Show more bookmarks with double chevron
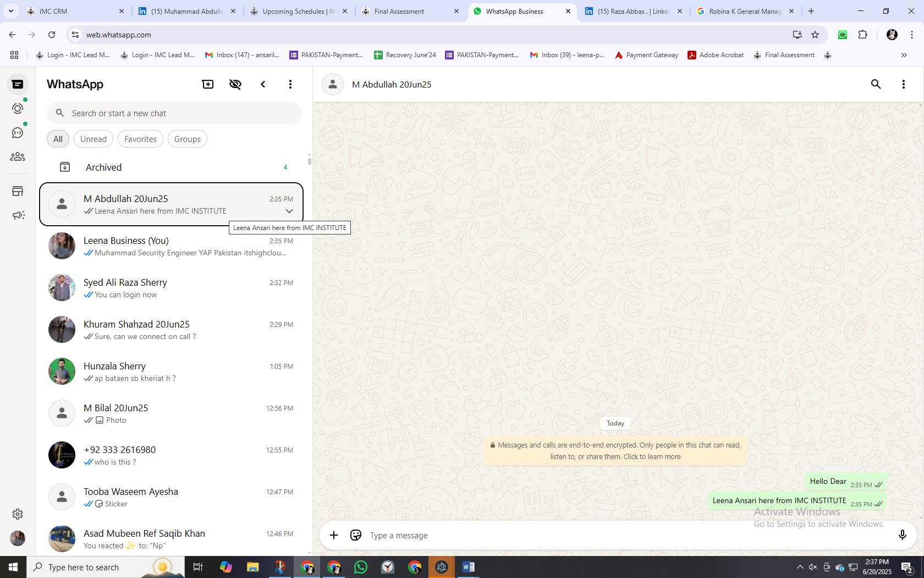Viewport: 924px width, 578px height. tap(904, 55)
